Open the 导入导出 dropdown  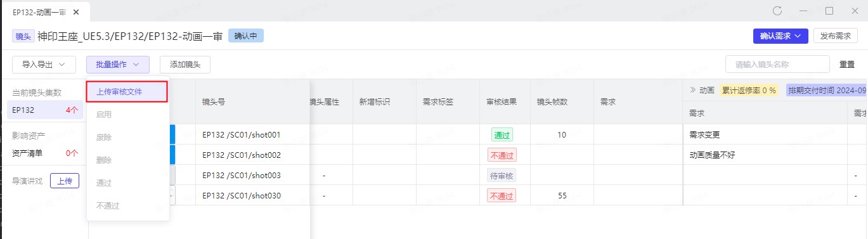click(x=44, y=65)
